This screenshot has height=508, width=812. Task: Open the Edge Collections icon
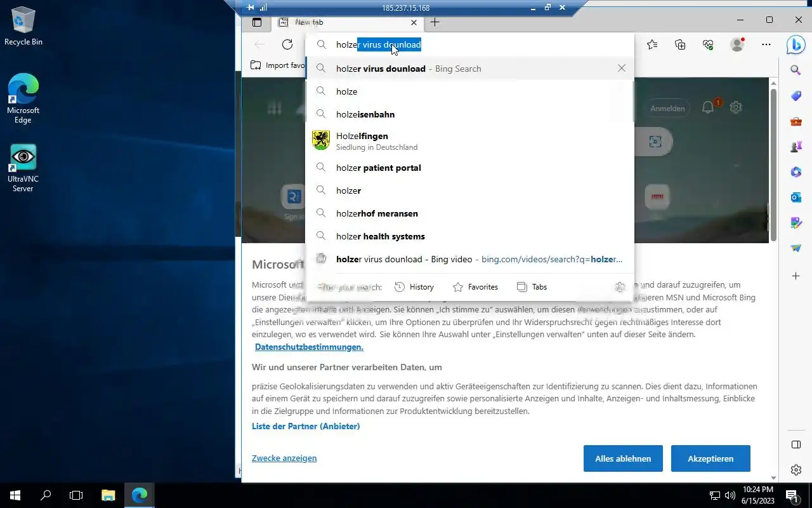(x=680, y=44)
